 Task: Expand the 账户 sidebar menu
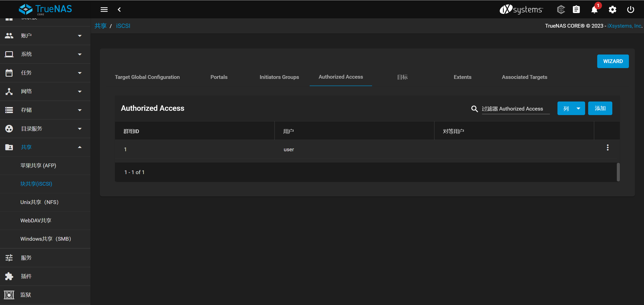[x=45, y=36]
